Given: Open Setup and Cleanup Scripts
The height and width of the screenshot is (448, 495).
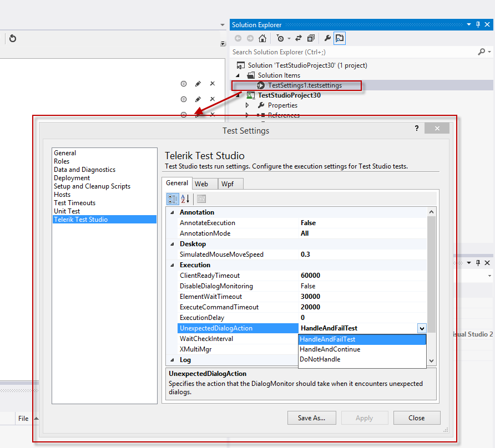Looking at the screenshot, I should click(92, 186).
